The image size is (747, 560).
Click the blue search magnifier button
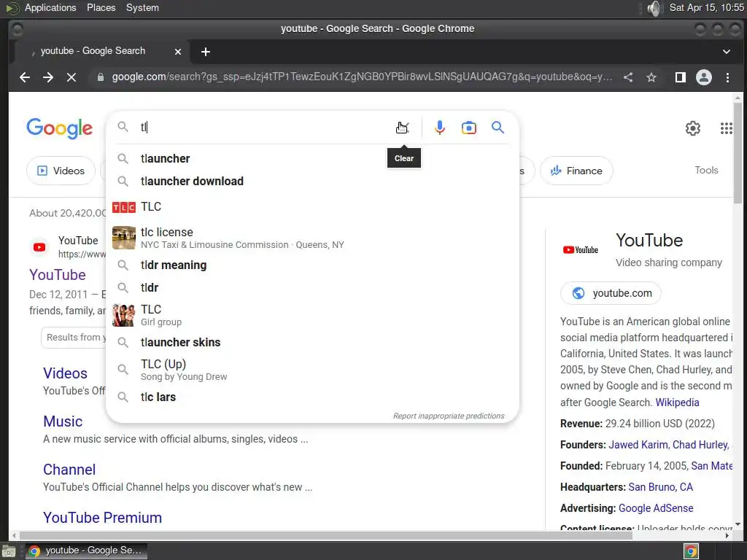(x=498, y=128)
